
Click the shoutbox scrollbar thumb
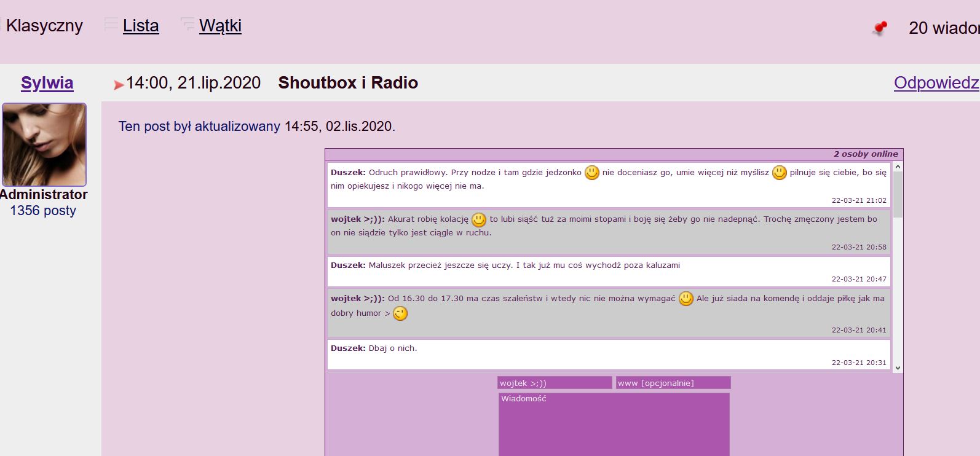tap(898, 194)
